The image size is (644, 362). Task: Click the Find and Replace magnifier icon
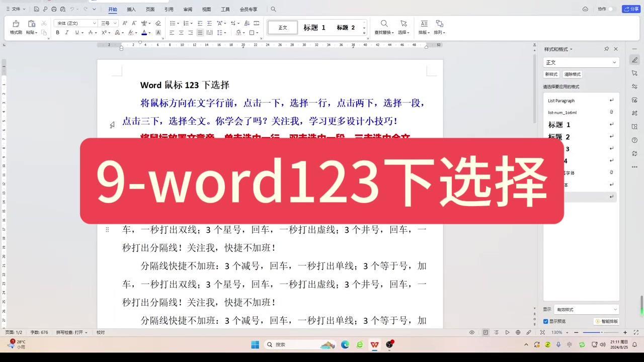point(384,24)
